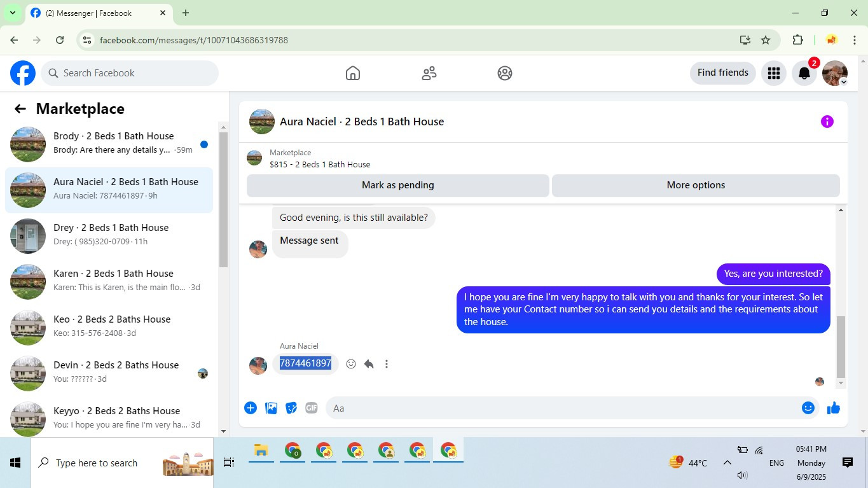Click the 'Good evening, is this still available?' message
868x488 pixels.
coord(354,218)
